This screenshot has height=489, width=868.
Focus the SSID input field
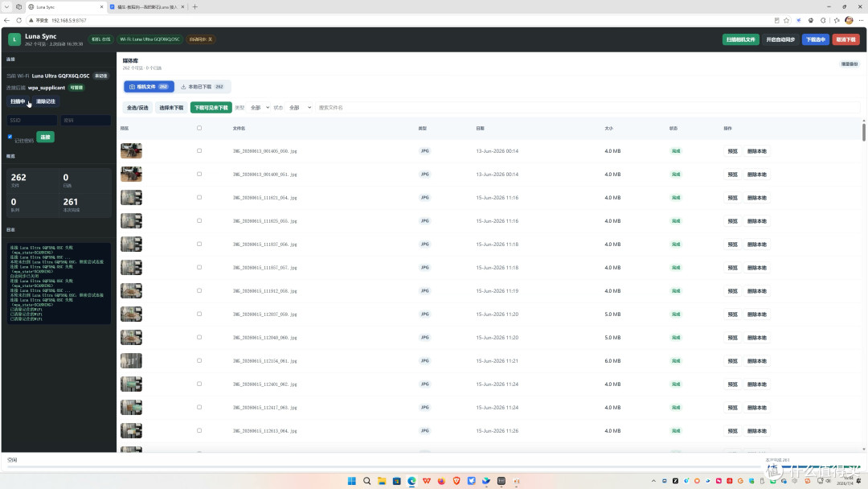31,120
